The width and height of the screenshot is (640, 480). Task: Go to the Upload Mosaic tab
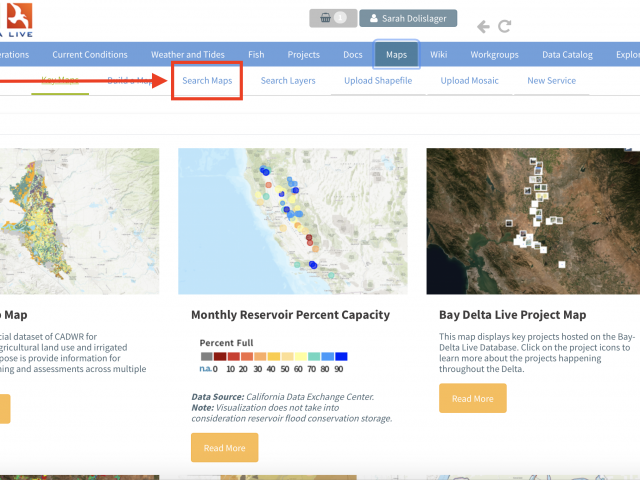pyautogui.click(x=469, y=80)
